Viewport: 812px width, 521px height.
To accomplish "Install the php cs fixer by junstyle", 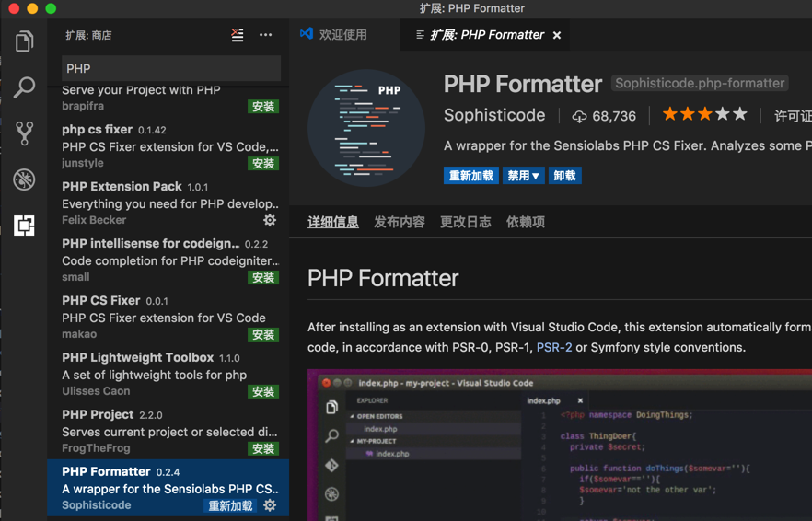I will pyautogui.click(x=263, y=164).
